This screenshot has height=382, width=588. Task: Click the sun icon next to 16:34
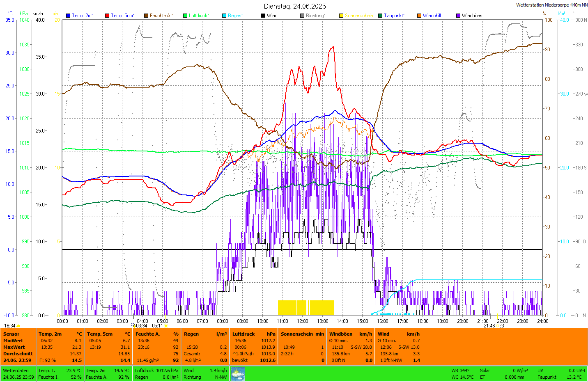(x=18, y=326)
